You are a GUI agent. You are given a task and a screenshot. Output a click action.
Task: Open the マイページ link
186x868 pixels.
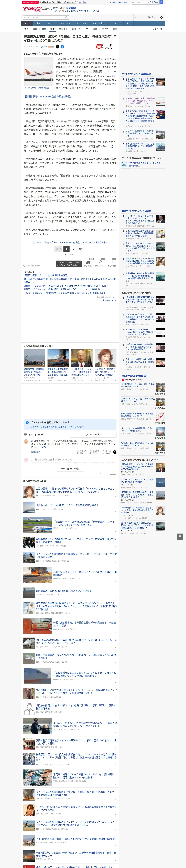click(x=139, y=17)
